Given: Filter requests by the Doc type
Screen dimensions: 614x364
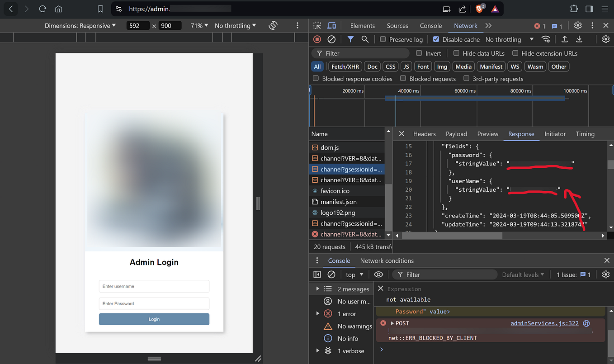Looking at the screenshot, I should click(x=372, y=66).
